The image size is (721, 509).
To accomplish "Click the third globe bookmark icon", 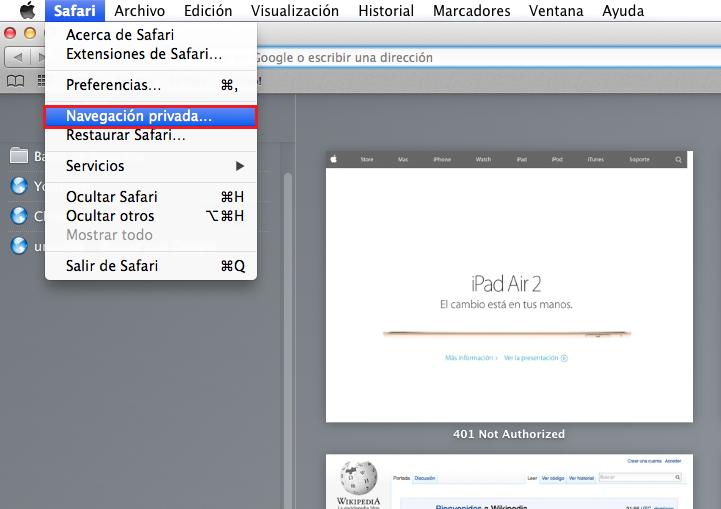I will [x=18, y=245].
